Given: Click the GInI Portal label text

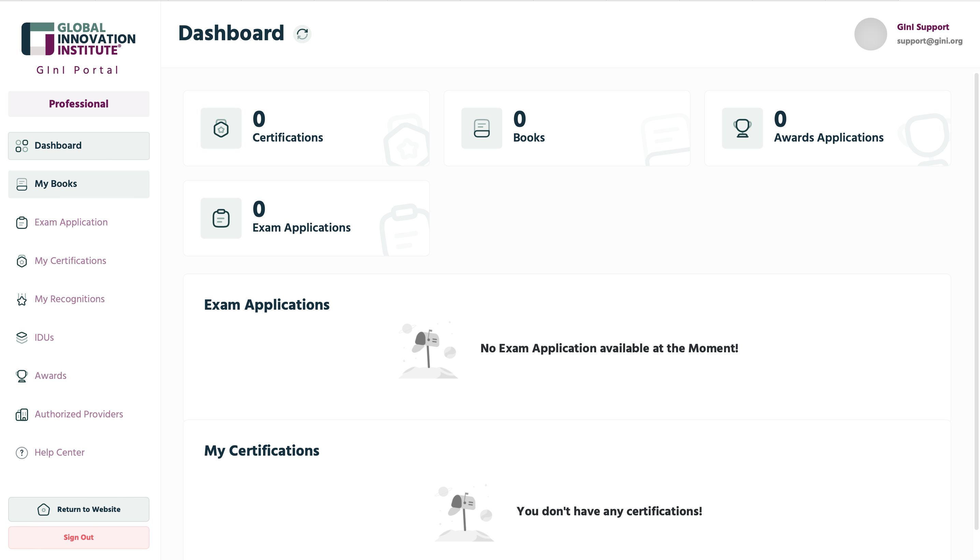Looking at the screenshot, I should coord(78,70).
